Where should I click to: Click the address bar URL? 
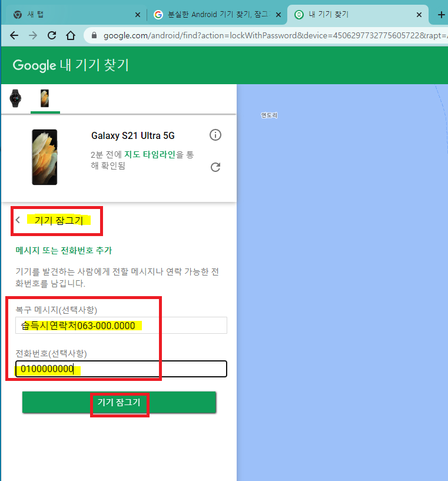[274, 35]
